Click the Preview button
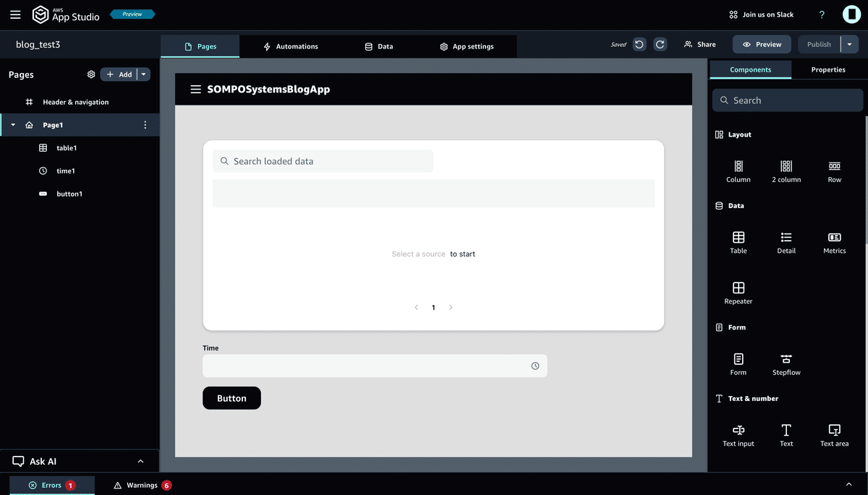The image size is (868, 495). pyautogui.click(x=761, y=44)
